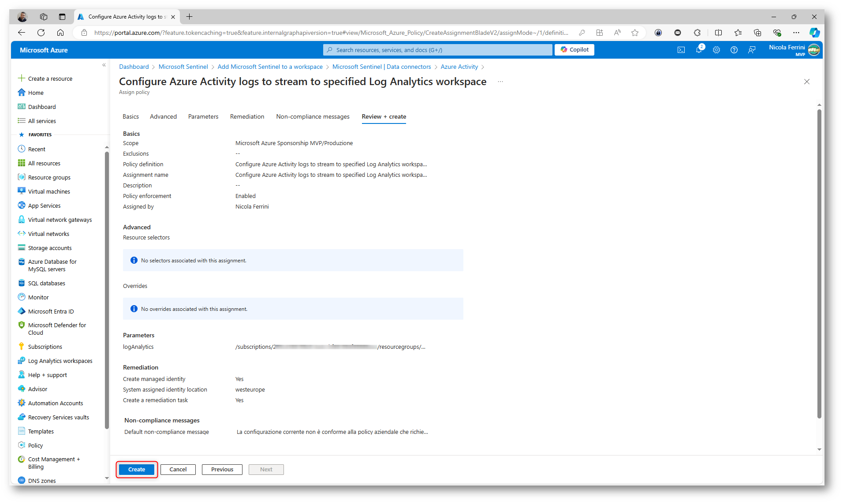
Task: Open the help question mark icon
Action: (734, 50)
